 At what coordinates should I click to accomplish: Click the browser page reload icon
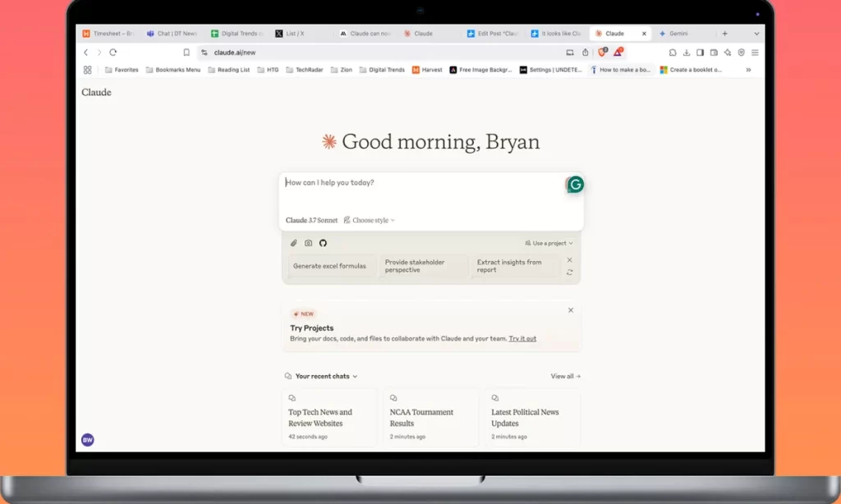click(x=113, y=53)
